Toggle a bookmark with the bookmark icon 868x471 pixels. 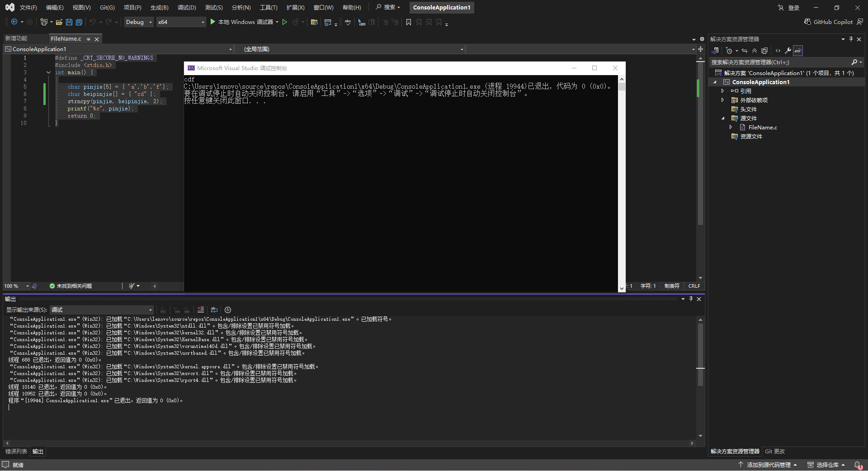click(x=409, y=22)
